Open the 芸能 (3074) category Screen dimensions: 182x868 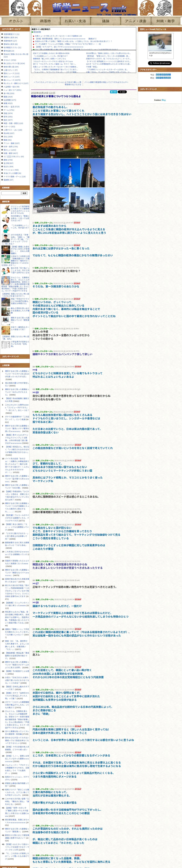coord(8,113)
